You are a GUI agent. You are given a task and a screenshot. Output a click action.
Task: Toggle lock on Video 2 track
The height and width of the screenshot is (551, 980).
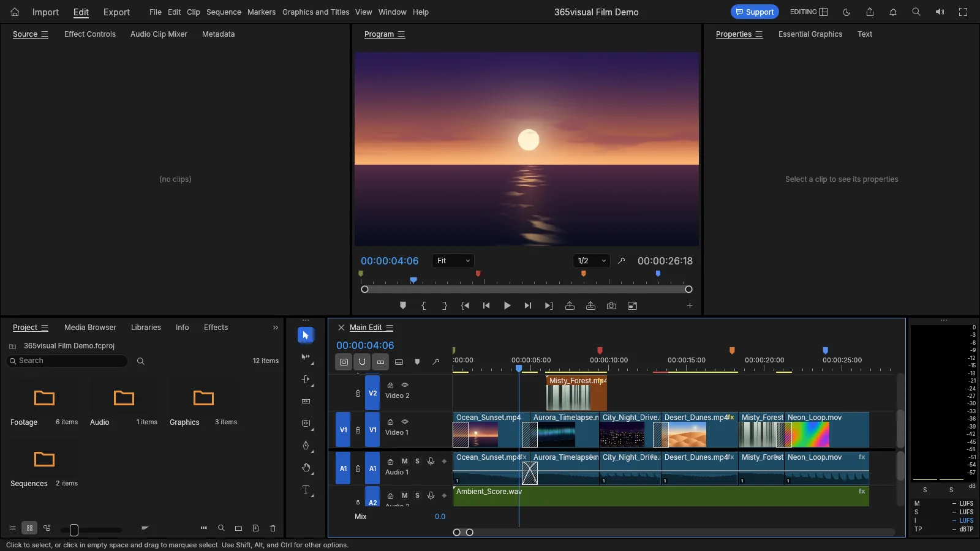pyautogui.click(x=358, y=393)
